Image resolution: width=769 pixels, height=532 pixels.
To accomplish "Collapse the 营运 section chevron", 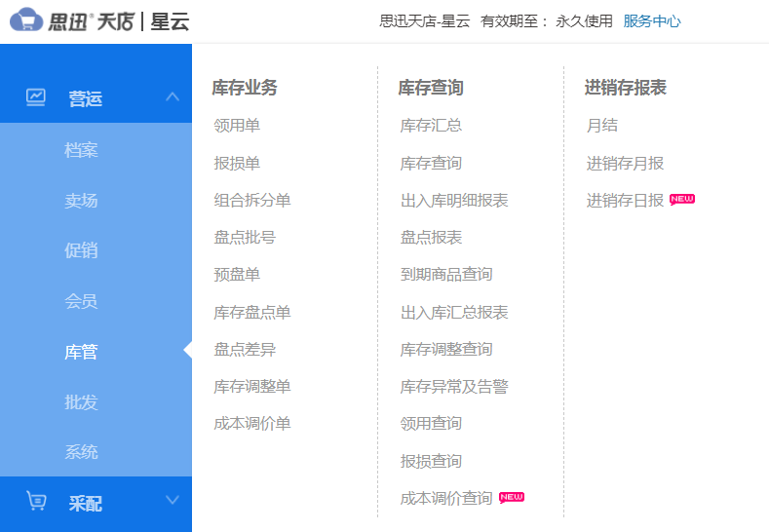I will tap(173, 96).
